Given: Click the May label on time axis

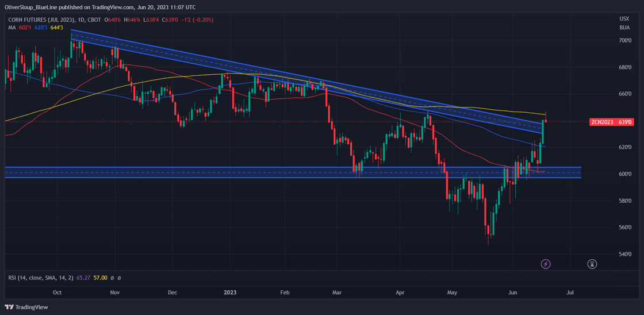Looking at the screenshot, I should click(452, 293).
